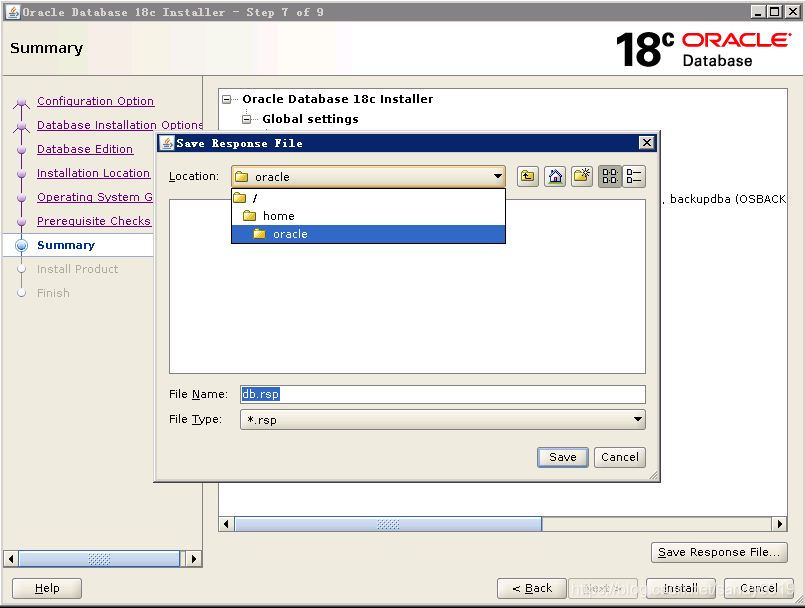Select the Summary step
Screen dimensions: 805x608
click(66, 245)
